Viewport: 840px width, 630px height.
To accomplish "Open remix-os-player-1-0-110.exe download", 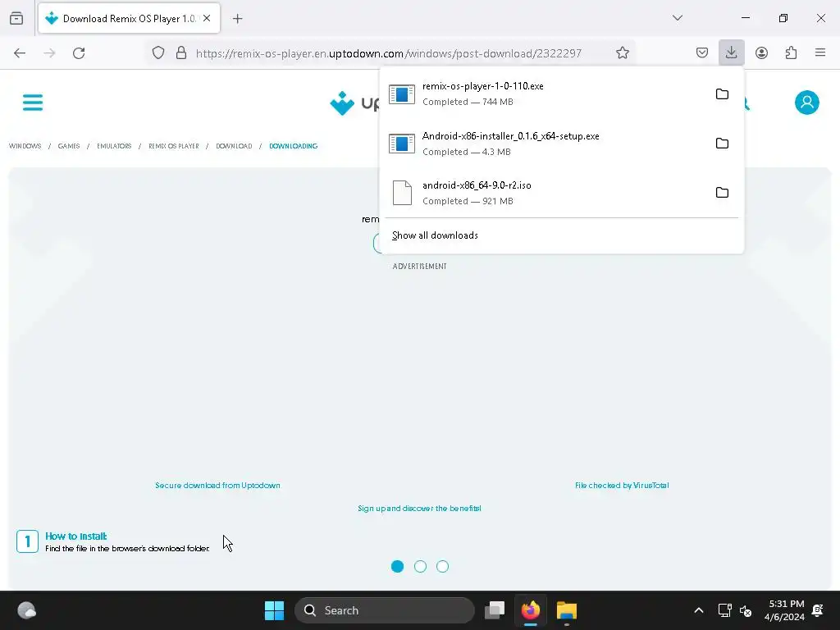I will [x=544, y=94].
